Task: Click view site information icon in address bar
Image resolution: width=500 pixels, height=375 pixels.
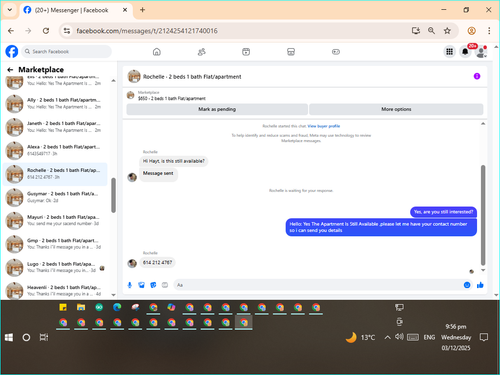Action: (x=67, y=31)
